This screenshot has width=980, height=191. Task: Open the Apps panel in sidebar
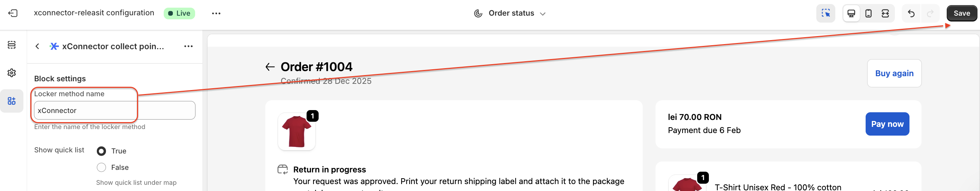point(12,101)
